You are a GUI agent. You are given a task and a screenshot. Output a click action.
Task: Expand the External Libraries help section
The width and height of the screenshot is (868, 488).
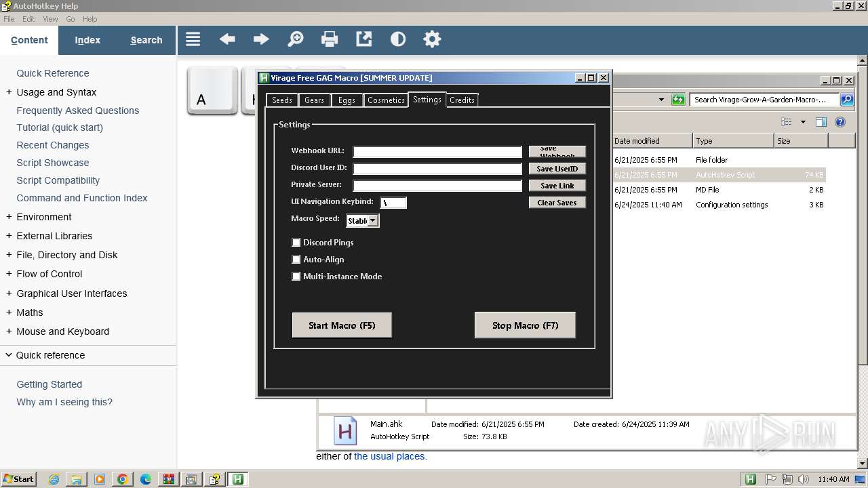tap(9, 236)
